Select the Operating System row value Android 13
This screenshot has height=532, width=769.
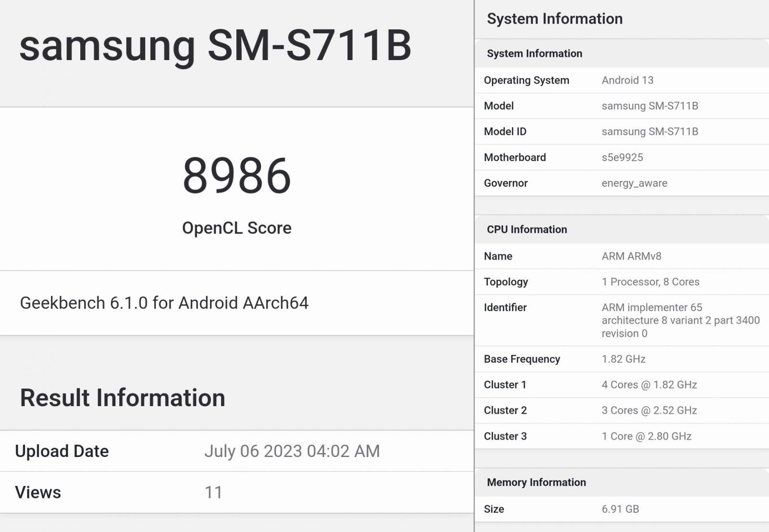pos(627,80)
